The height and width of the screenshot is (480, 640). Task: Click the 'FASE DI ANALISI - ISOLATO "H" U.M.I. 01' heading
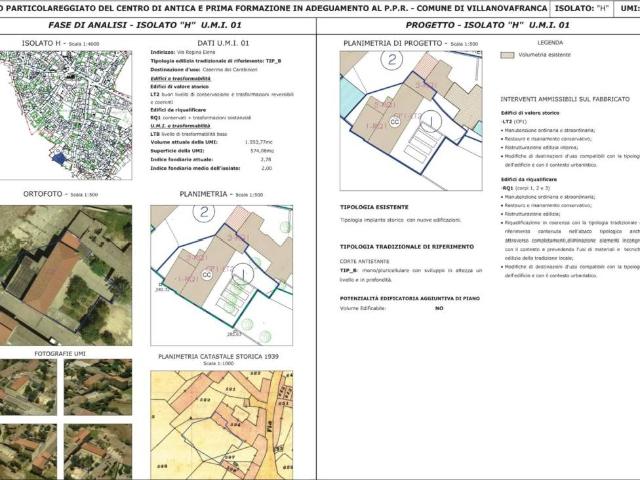145,25
